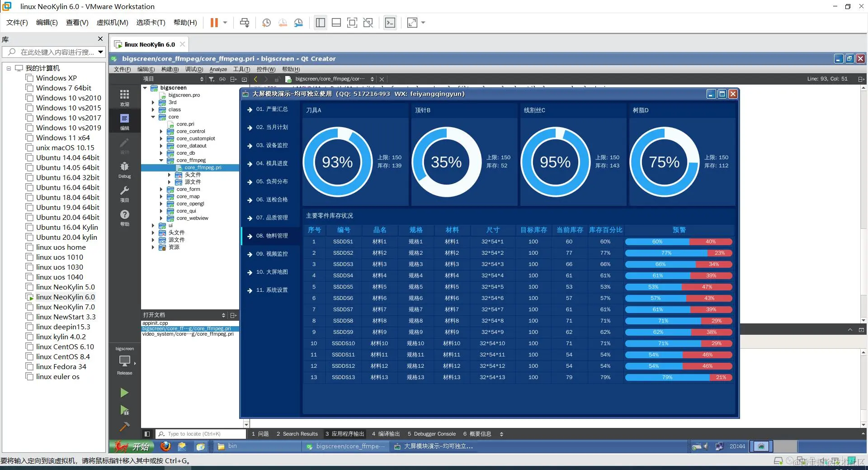
Task: Open the Welcome mode grid icon
Action: click(x=124, y=94)
